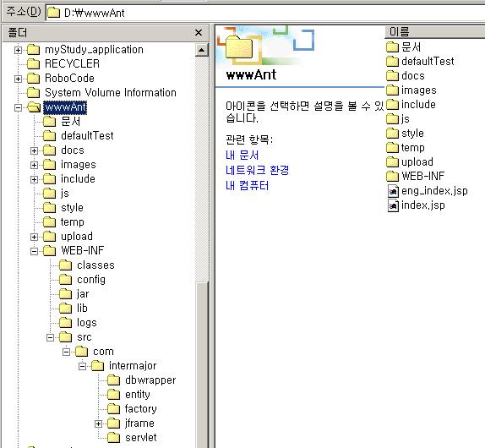Select temp folder in file list

tap(406, 148)
